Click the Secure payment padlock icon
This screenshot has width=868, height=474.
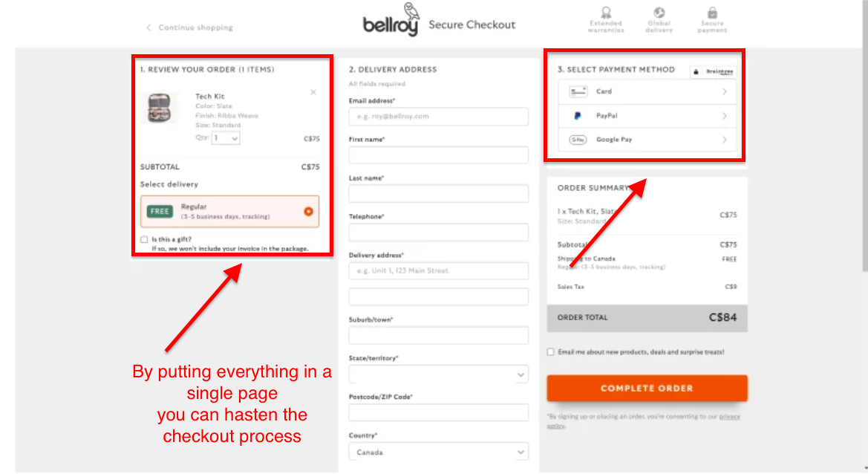pos(711,16)
